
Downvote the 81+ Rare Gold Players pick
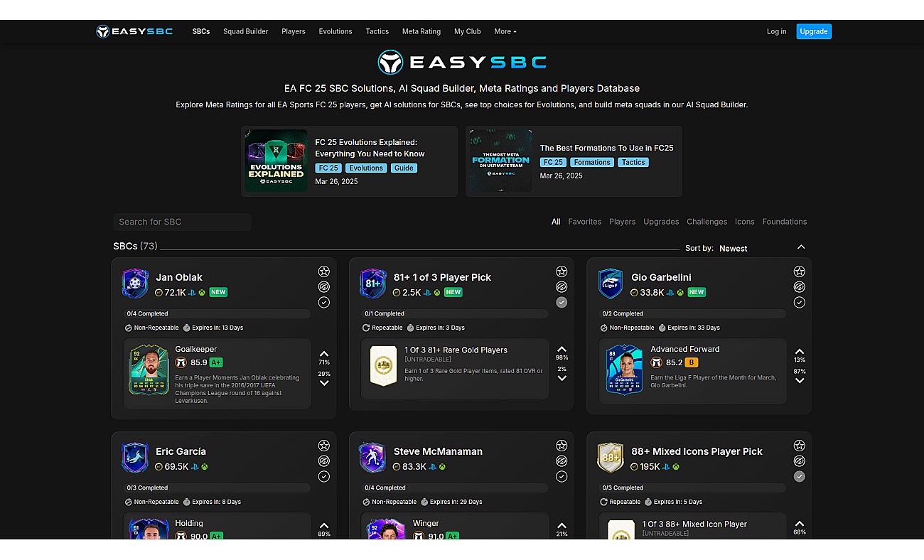(x=562, y=378)
